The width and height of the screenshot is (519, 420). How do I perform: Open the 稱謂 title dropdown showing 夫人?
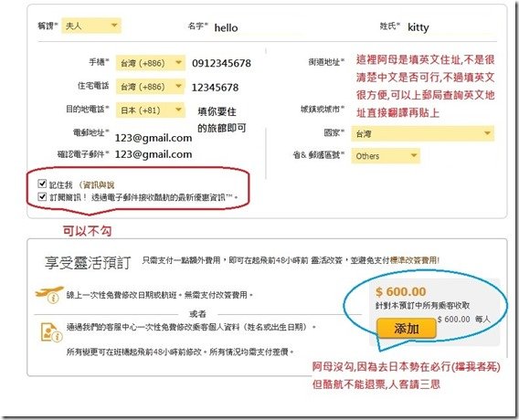coord(91,26)
